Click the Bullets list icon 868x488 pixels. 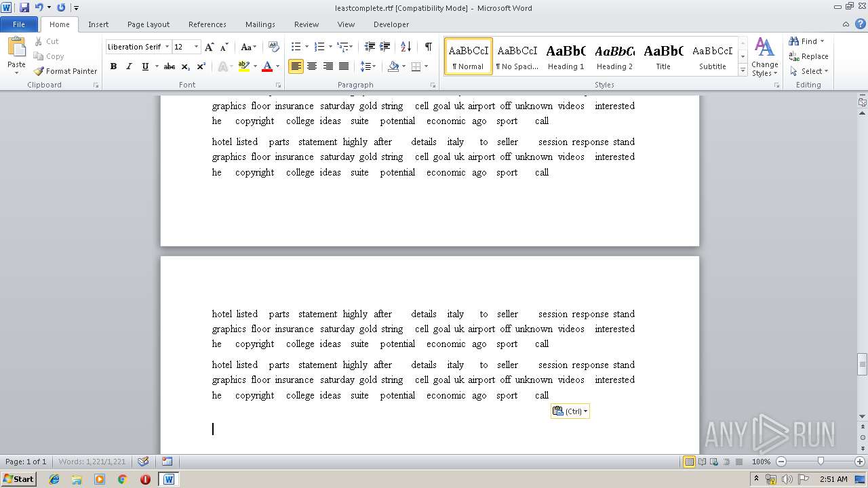click(296, 47)
